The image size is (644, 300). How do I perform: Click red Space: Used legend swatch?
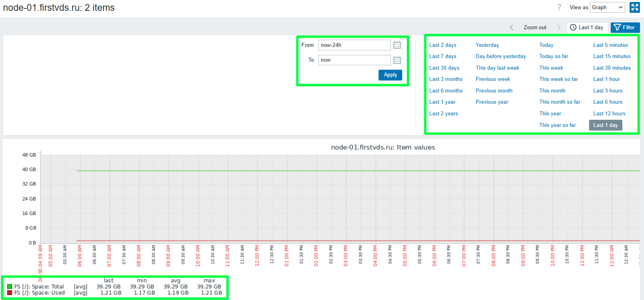point(10,293)
